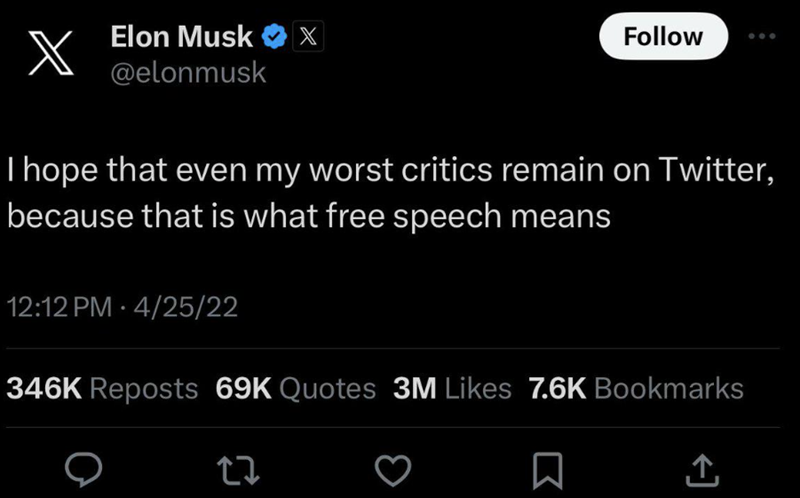Open the Elon Musk display name
This screenshot has height=498, width=800.
[180, 38]
